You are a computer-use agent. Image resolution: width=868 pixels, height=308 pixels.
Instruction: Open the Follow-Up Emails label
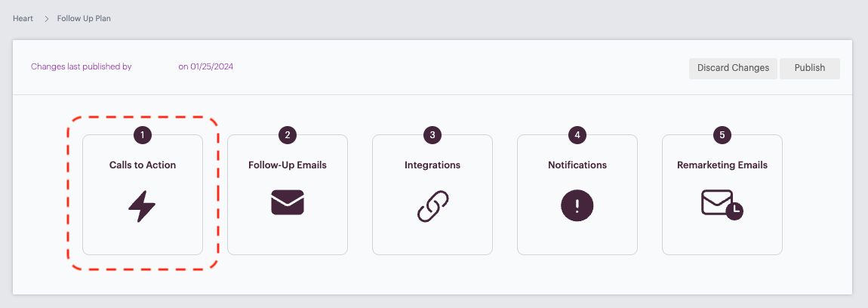point(288,165)
